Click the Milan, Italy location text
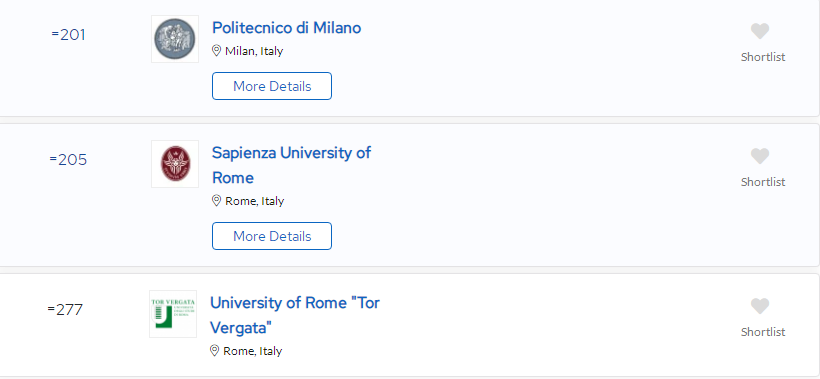The width and height of the screenshot is (820, 379). click(x=254, y=51)
